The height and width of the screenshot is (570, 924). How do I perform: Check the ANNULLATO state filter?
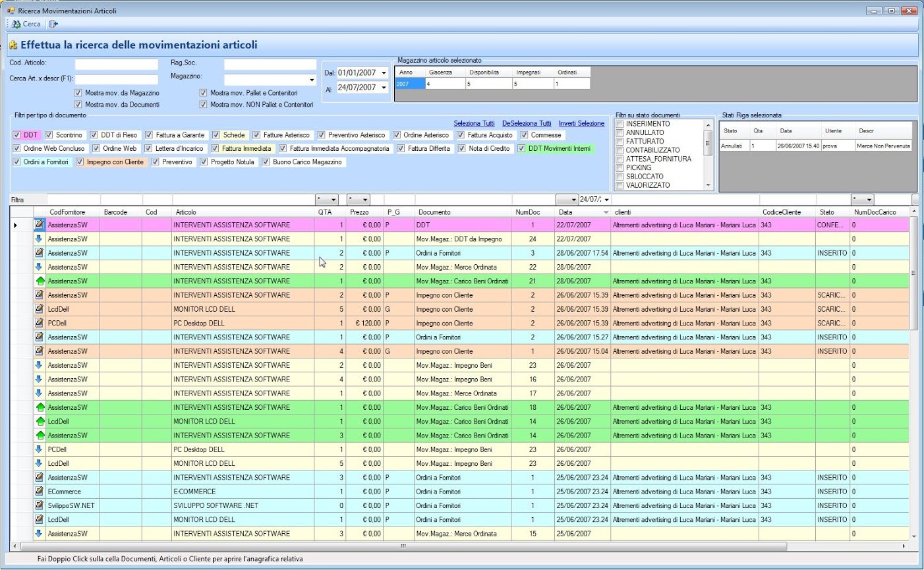coord(620,132)
